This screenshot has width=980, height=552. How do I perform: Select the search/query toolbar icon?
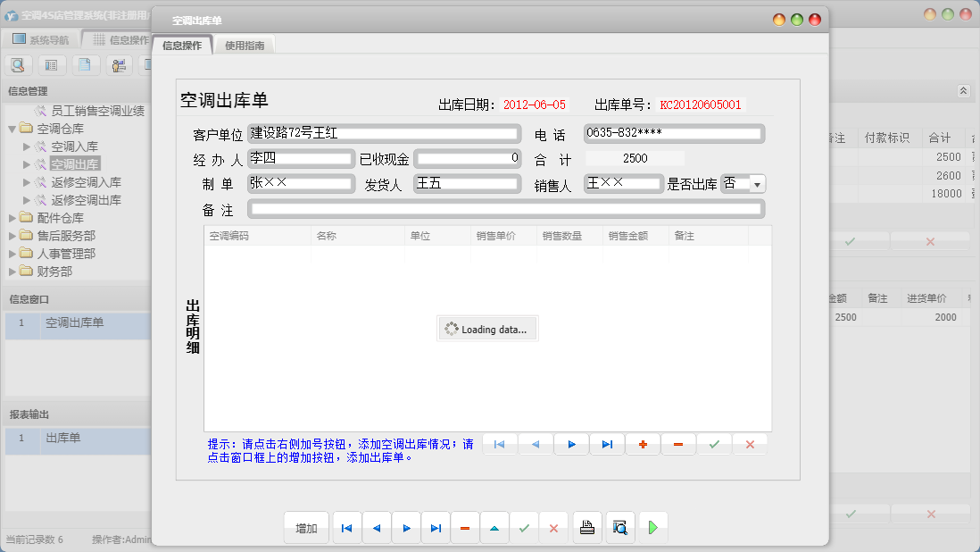[18, 64]
